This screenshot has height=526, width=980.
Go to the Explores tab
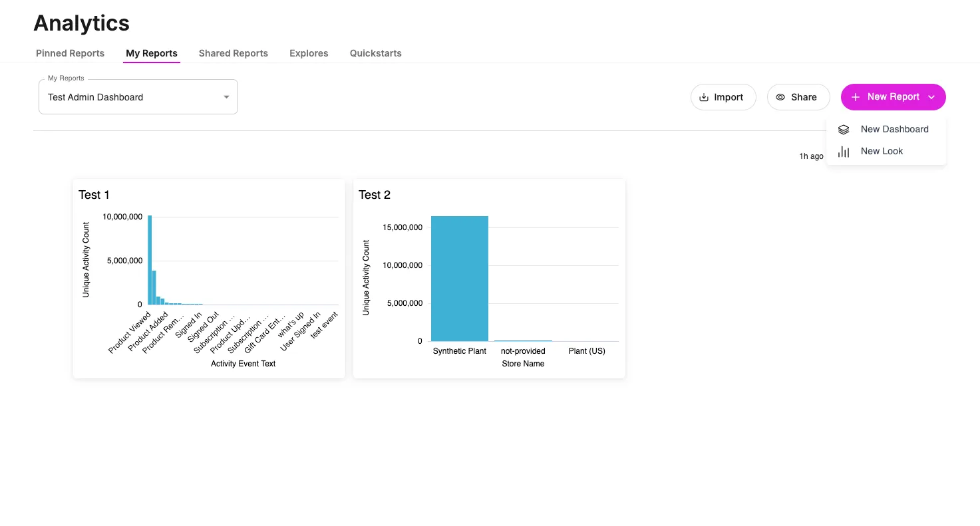(309, 53)
